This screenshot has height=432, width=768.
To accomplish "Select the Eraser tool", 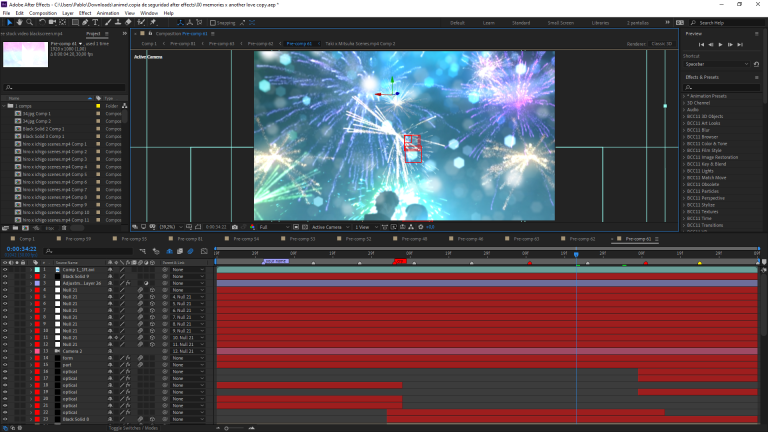I will point(128,23).
